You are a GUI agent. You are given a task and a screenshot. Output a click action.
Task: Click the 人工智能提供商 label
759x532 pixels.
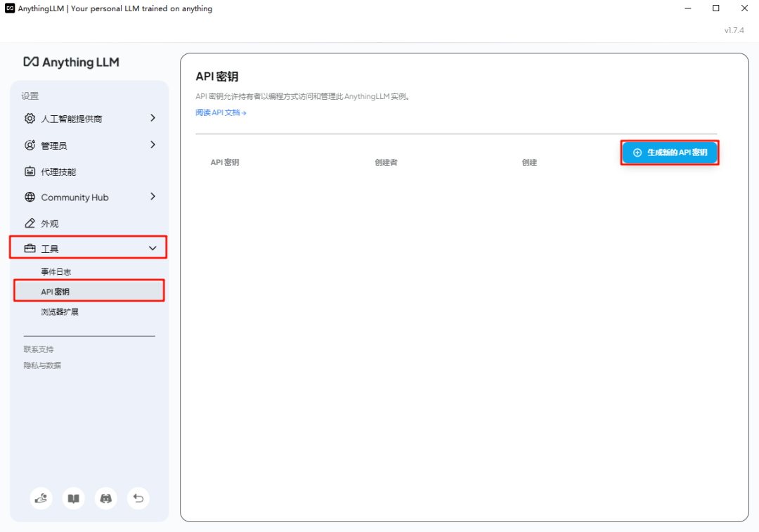[x=71, y=119]
